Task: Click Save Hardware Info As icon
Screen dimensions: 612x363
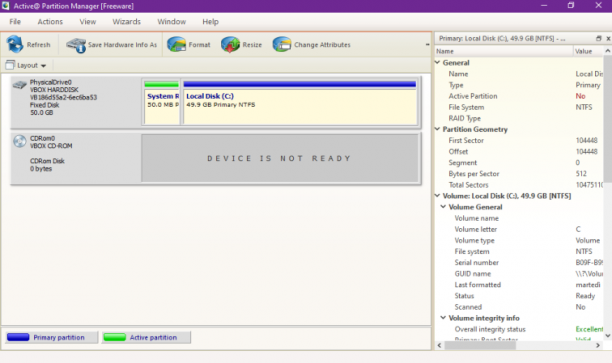Action: [x=76, y=45]
